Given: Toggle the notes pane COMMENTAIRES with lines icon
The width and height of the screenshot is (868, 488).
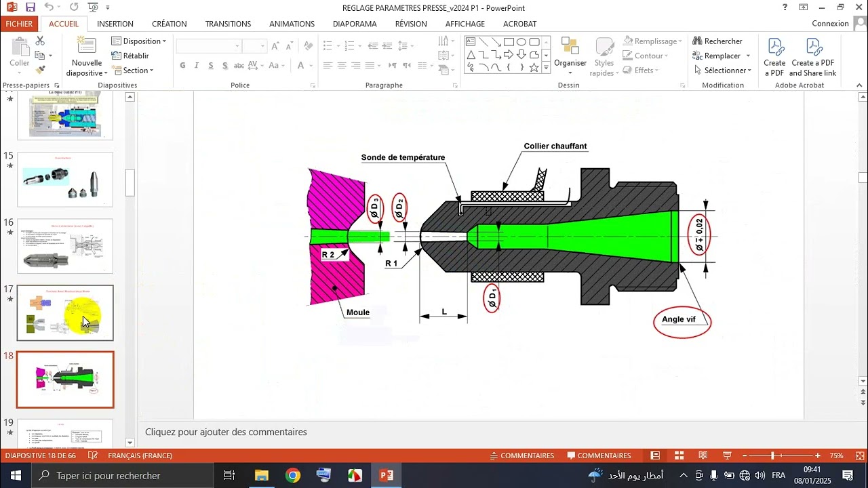Looking at the screenshot, I should [x=521, y=455].
